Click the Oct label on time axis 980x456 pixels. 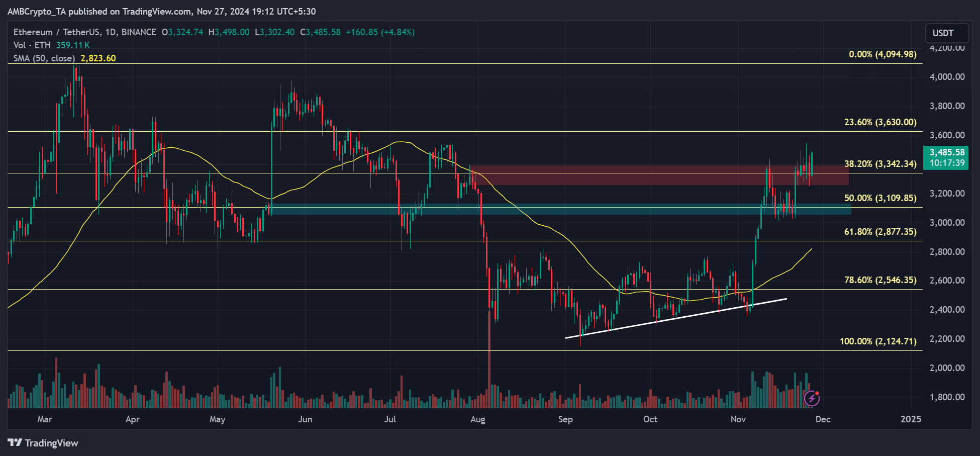[x=650, y=419]
